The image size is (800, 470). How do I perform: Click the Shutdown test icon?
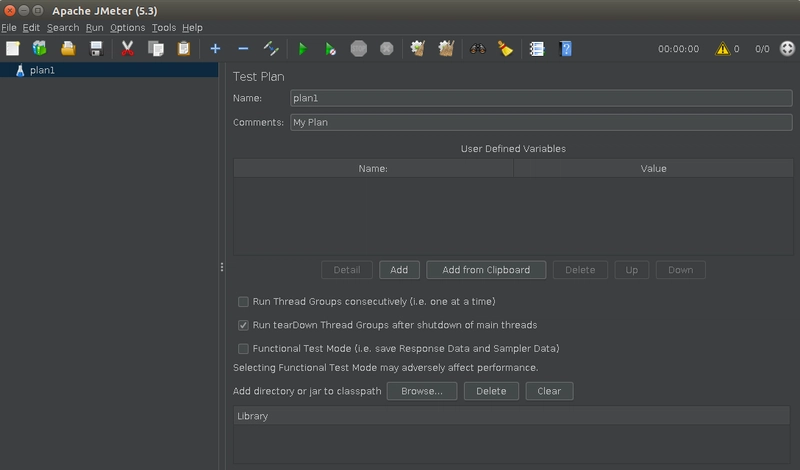(387, 48)
